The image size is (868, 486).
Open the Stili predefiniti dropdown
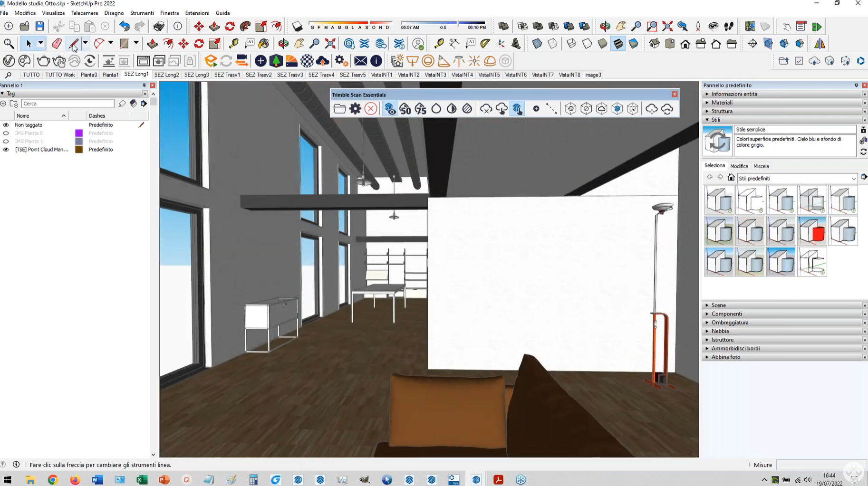point(853,179)
